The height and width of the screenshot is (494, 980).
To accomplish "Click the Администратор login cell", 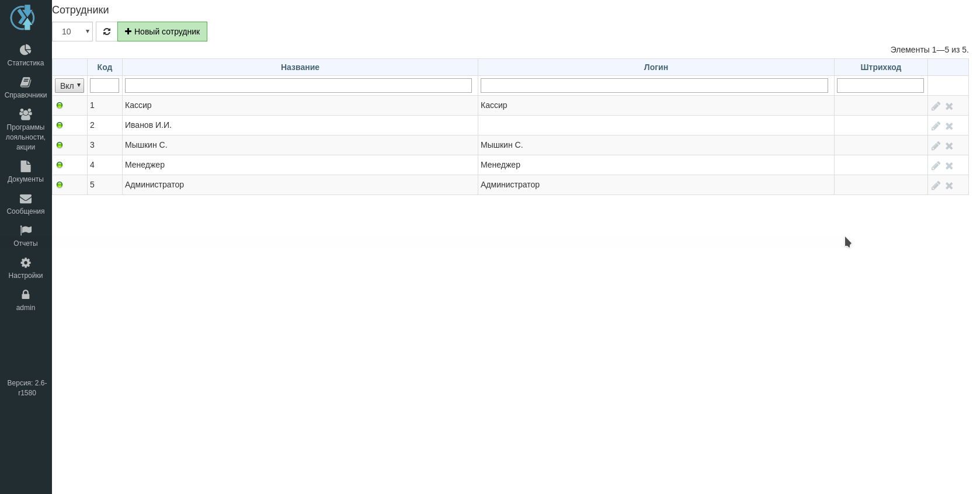I will pos(656,185).
